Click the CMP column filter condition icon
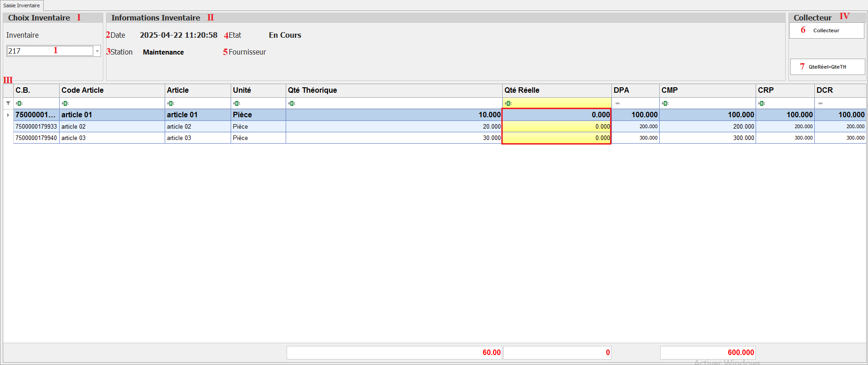This screenshot has width=868, height=365. tap(665, 104)
